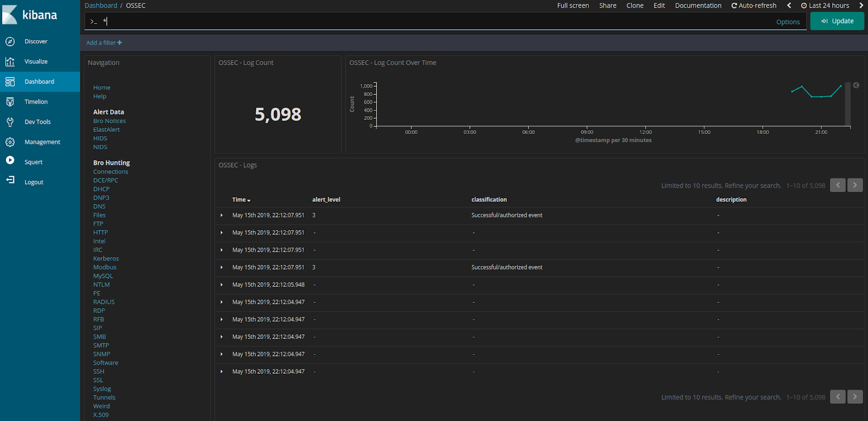Click the Dashboard sidebar icon
Image resolution: width=868 pixels, height=421 pixels.
tap(10, 81)
